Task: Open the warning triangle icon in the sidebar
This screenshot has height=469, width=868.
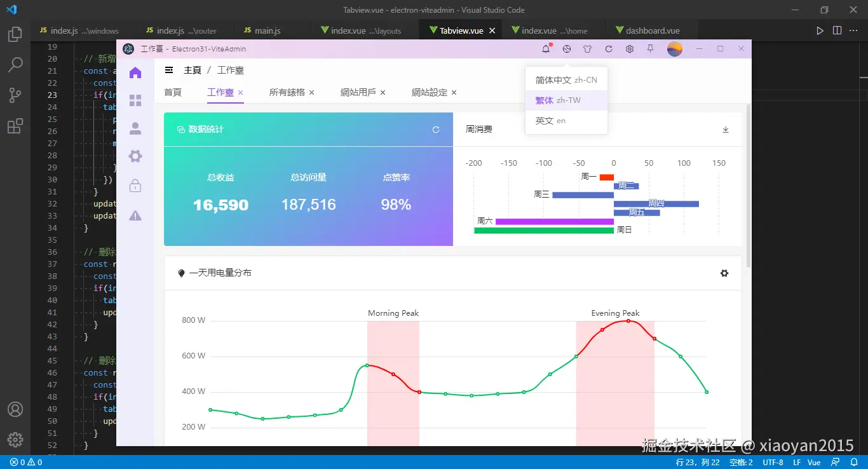Action: coord(135,215)
